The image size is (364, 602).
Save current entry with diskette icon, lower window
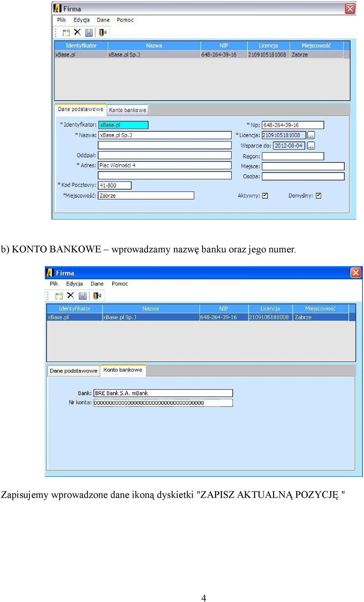[82, 296]
